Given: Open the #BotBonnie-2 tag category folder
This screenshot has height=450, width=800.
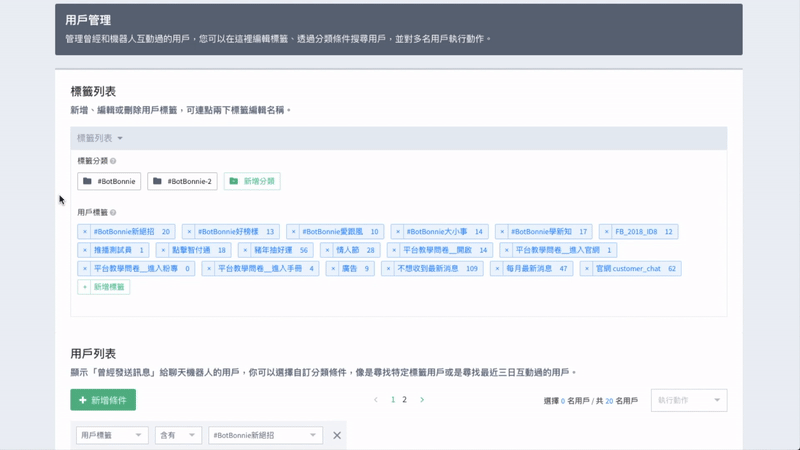Looking at the screenshot, I should (182, 181).
